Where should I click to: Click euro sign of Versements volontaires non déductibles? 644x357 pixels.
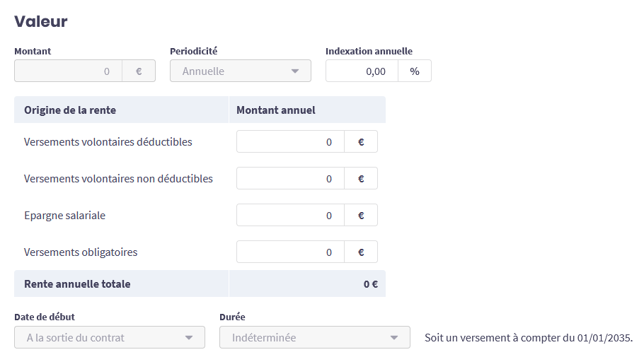[361, 178]
